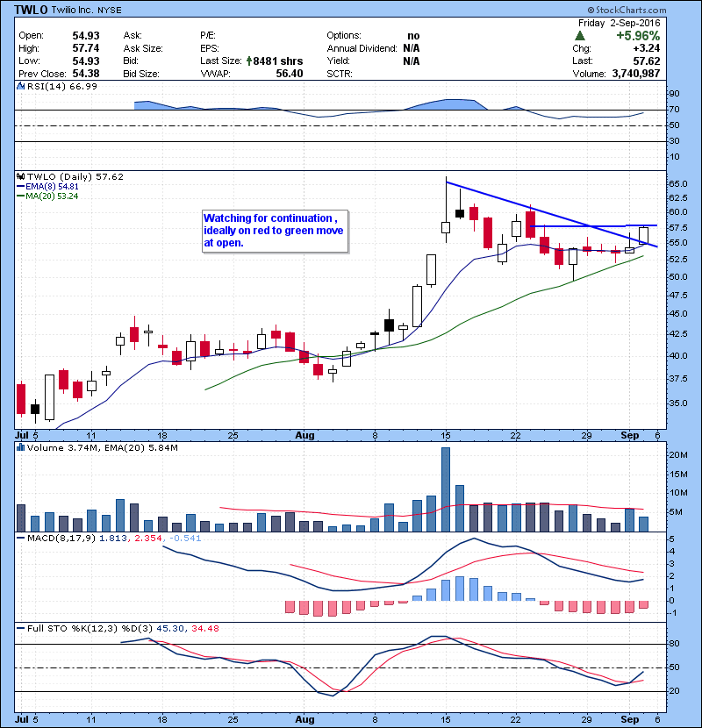The width and height of the screenshot is (702, 728).
Task: Click the 80 level on stochastic axis
Action: (674, 644)
